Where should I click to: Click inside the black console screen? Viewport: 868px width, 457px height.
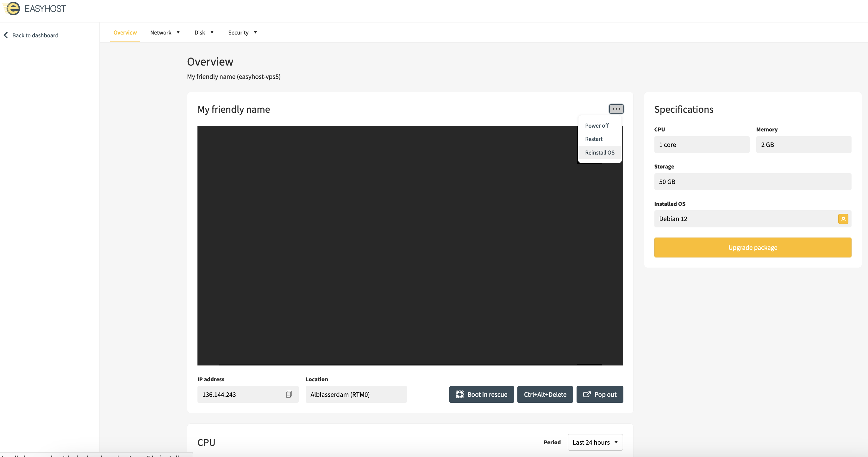(388, 246)
